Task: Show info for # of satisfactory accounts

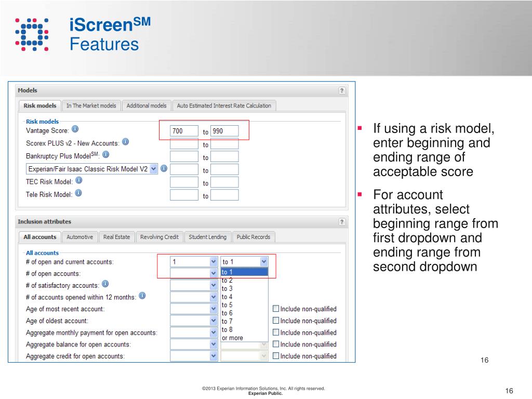Action: pyautogui.click(x=105, y=284)
